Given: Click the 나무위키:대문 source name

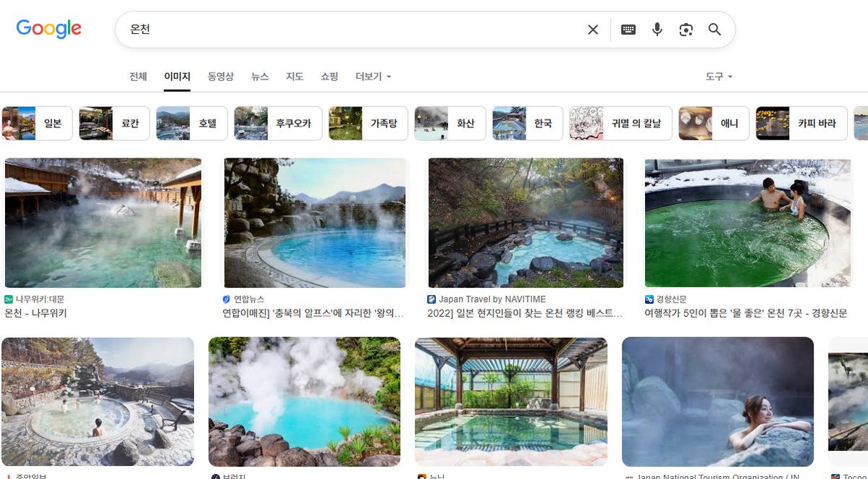Looking at the screenshot, I should [40, 300].
